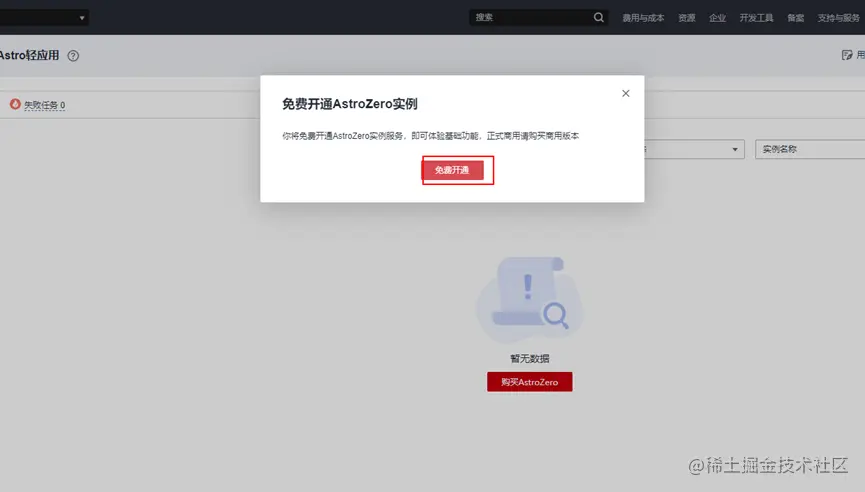The image size is (865, 492).
Task: Click the 购买AstroZero button
Action: pos(530,382)
